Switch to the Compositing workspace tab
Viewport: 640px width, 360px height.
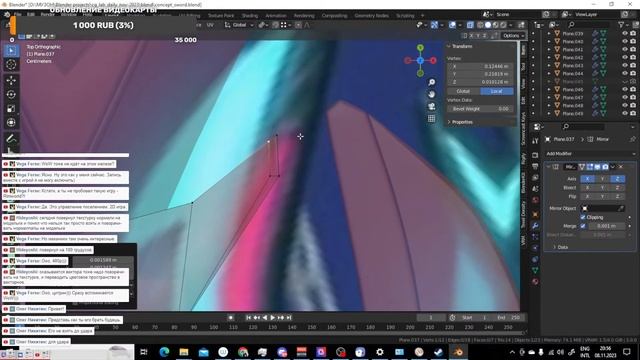coord(334,16)
